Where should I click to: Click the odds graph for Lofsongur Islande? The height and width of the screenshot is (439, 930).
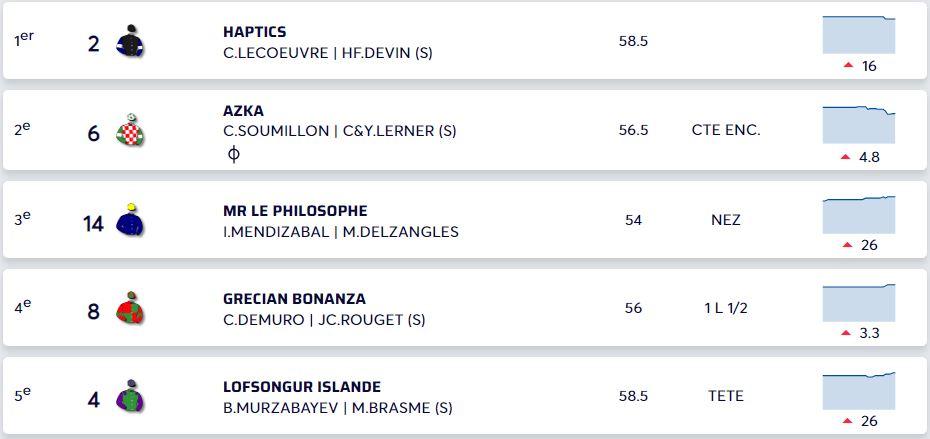tap(858, 390)
